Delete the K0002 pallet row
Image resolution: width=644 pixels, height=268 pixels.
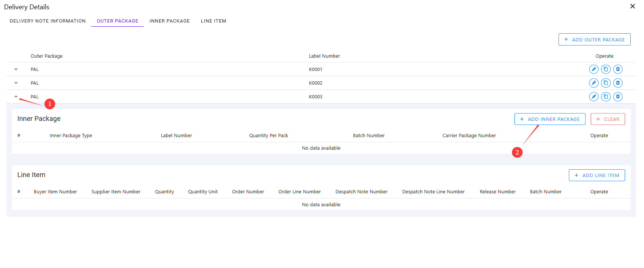[x=618, y=83]
